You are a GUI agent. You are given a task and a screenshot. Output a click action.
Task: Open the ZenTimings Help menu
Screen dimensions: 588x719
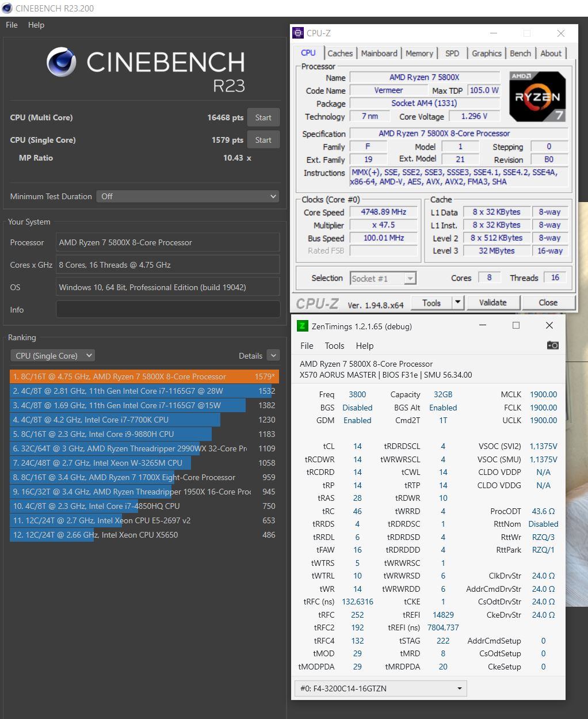pyautogui.click(x=365, y=346)
